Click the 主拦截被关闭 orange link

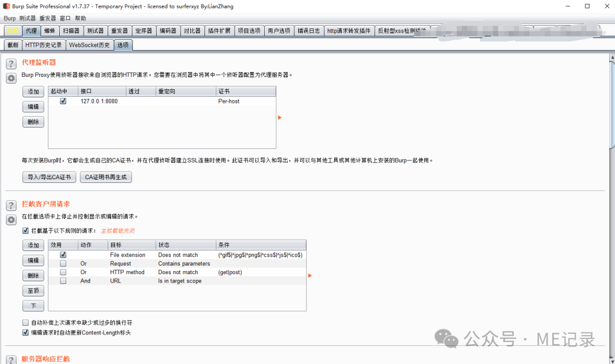pos(118,230)
